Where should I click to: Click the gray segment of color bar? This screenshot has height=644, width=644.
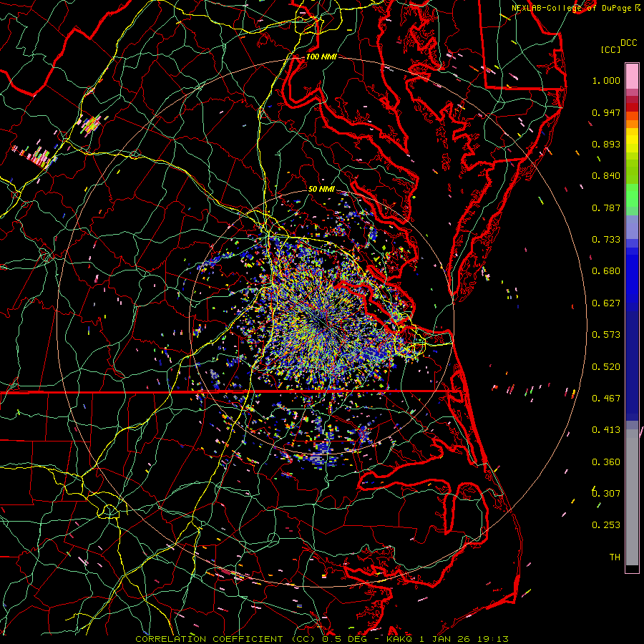[x=632, y=497]
